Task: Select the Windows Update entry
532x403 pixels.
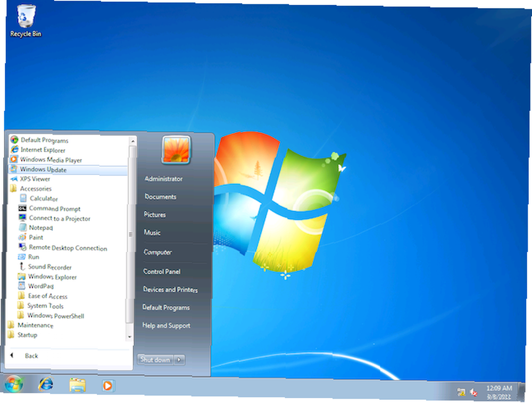Action: [x=68, y=169]
